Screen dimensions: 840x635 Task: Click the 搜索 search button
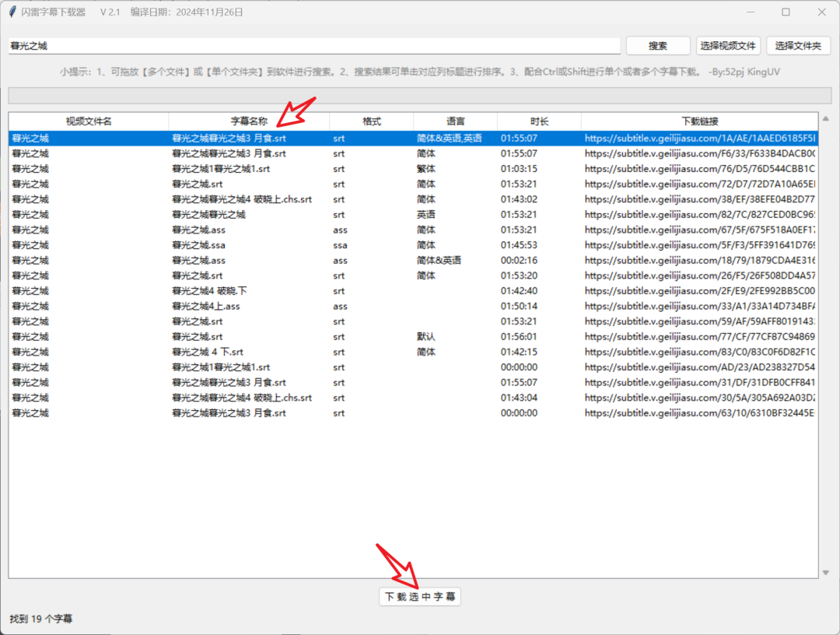tap(658, 46)
